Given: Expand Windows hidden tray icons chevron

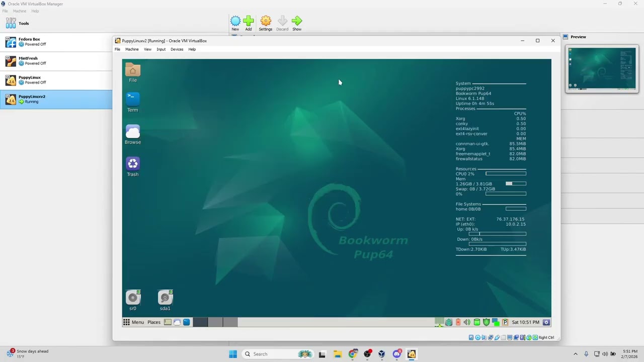Looking at the screenshot, I should (x=576, y=354).
